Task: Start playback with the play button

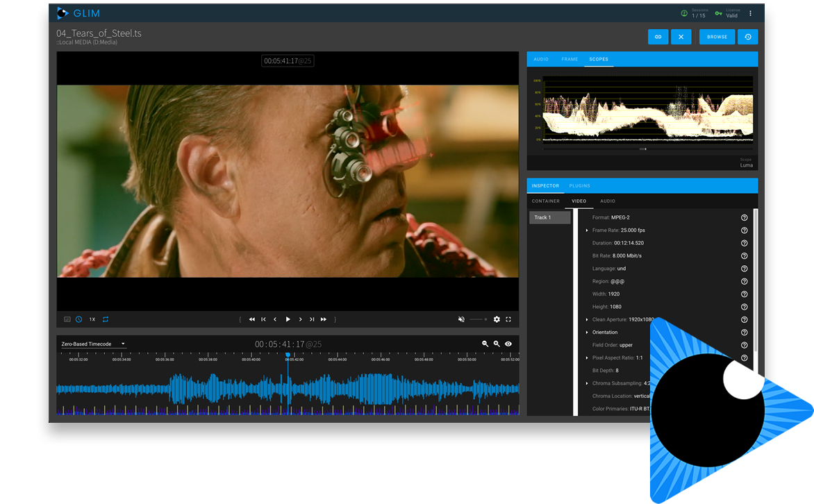Action: [x=288, y=319]
